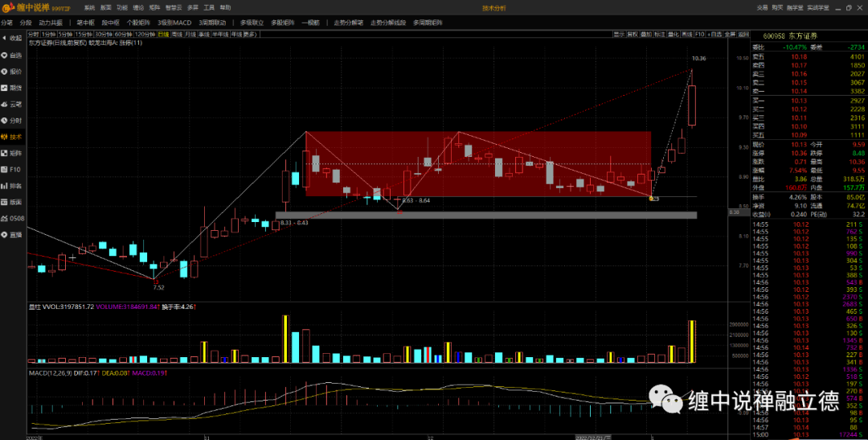Toggle 分段 in indicator toolbar
The width and height of the screenshot is (868, 440).
point(26,23)
